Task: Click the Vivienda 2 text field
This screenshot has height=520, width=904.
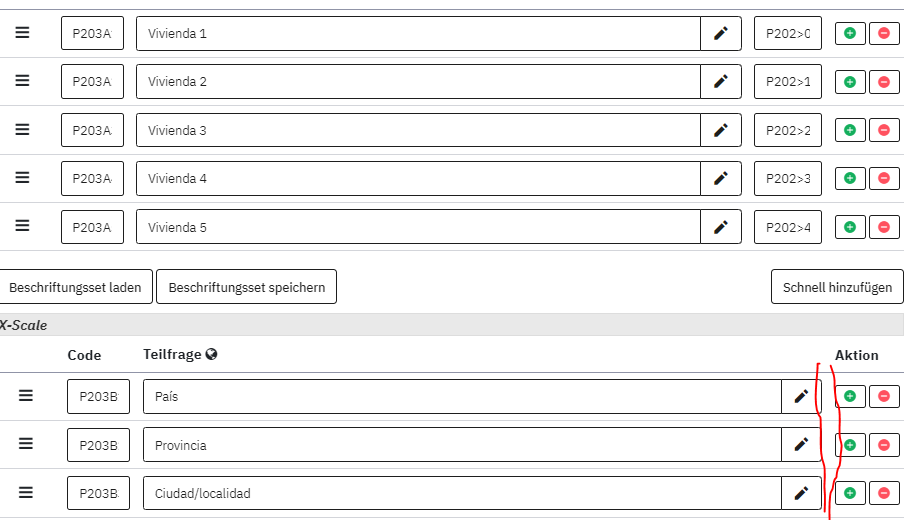Action: (x=418, y=82)
